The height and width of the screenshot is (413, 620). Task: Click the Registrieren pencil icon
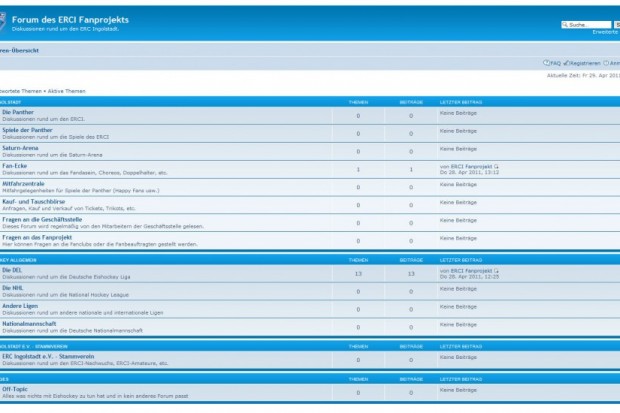coord(566,63)
